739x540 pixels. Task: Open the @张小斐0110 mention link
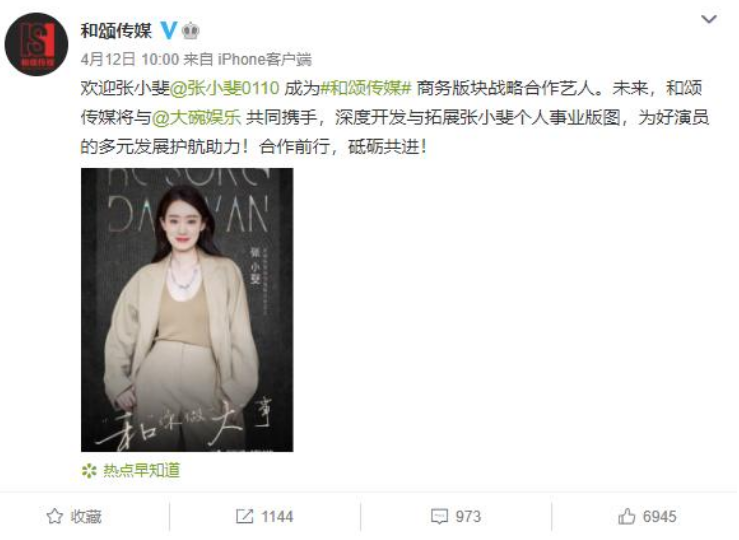click(x=224, y=88)
